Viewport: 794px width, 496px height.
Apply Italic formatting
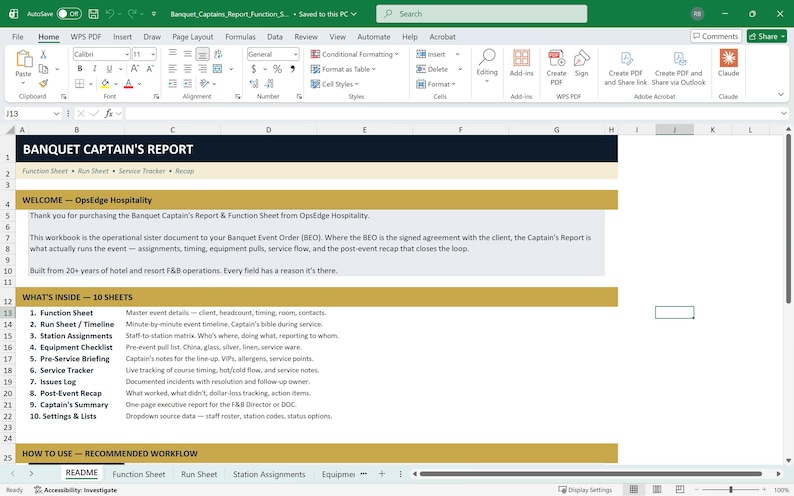(x=94, y=69)
